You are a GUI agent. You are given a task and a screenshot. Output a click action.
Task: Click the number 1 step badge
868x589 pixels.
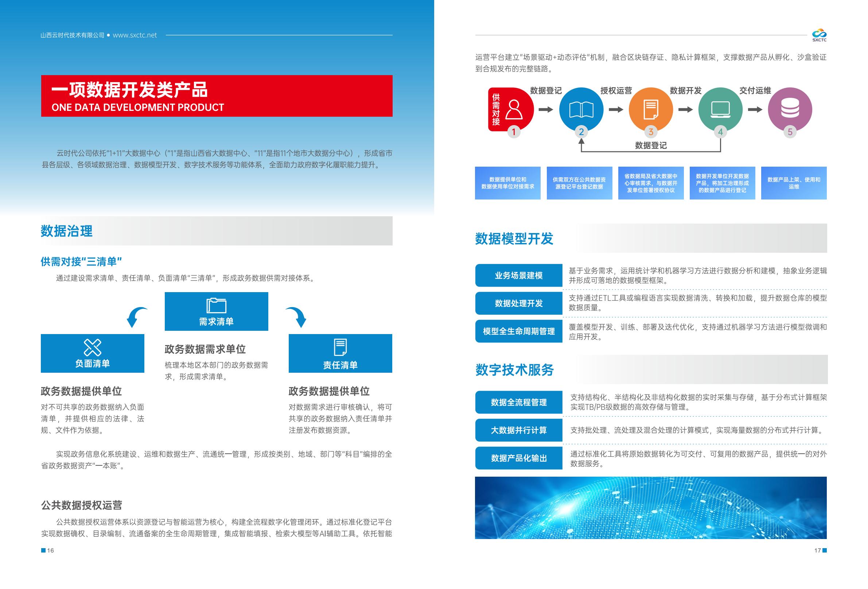[514, 132]
